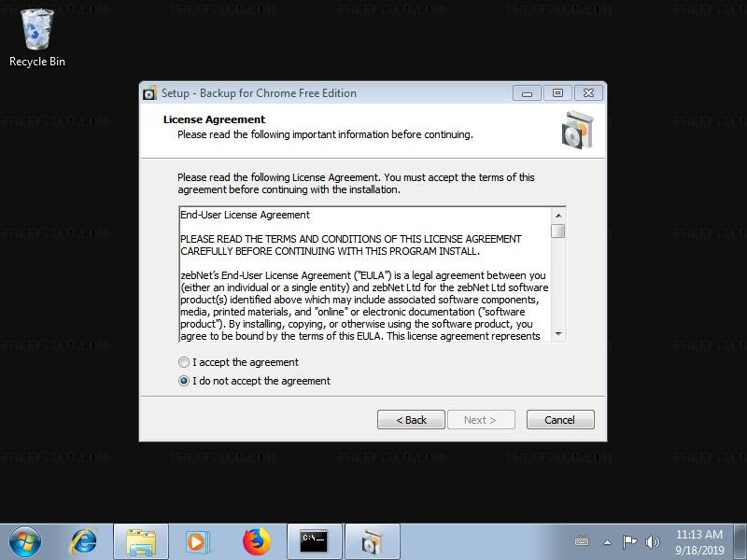Open the Action Center flag icon
This screenshot has width=747, height=560.
(629, 542)
